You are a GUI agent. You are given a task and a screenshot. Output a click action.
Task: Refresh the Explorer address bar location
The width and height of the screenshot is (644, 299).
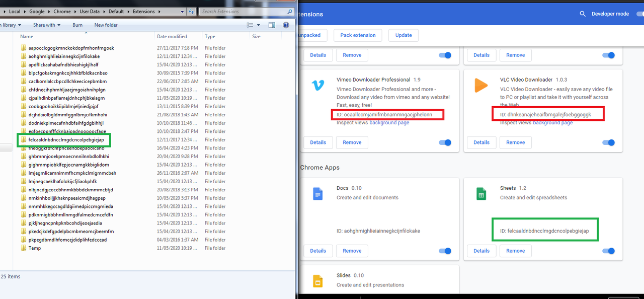click(191, 11)
